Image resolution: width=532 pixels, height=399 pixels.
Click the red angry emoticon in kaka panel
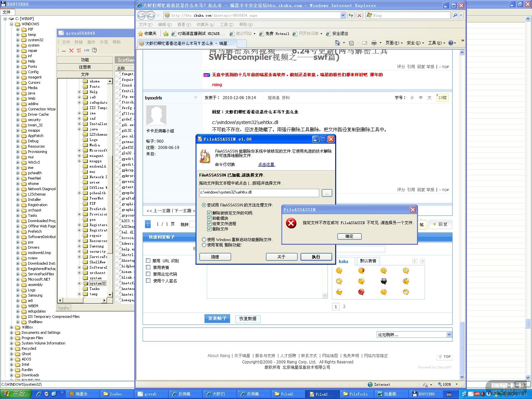click(x=361, y=292)
